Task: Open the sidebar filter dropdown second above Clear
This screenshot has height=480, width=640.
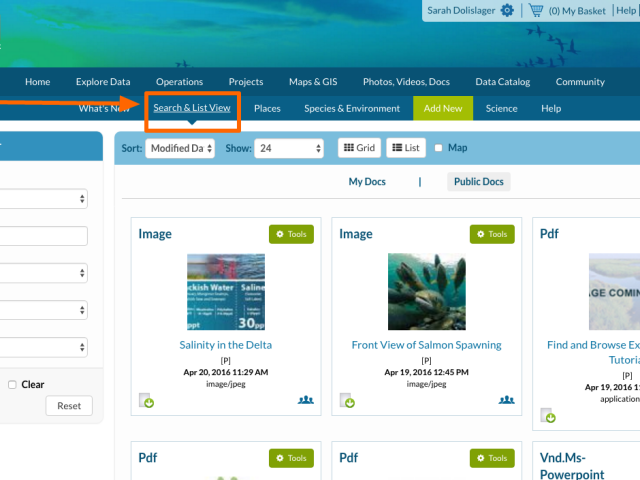Action: pos(44,310)
